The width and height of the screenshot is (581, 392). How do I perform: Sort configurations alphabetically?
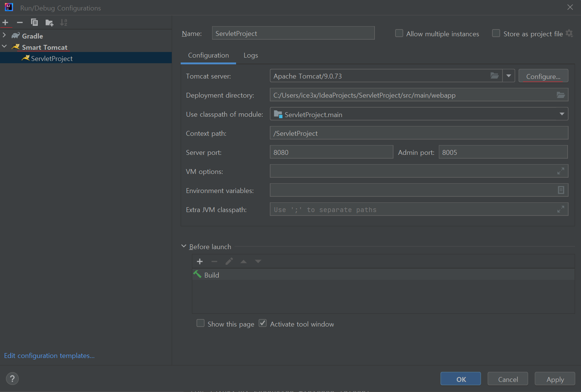click(64, 22)
